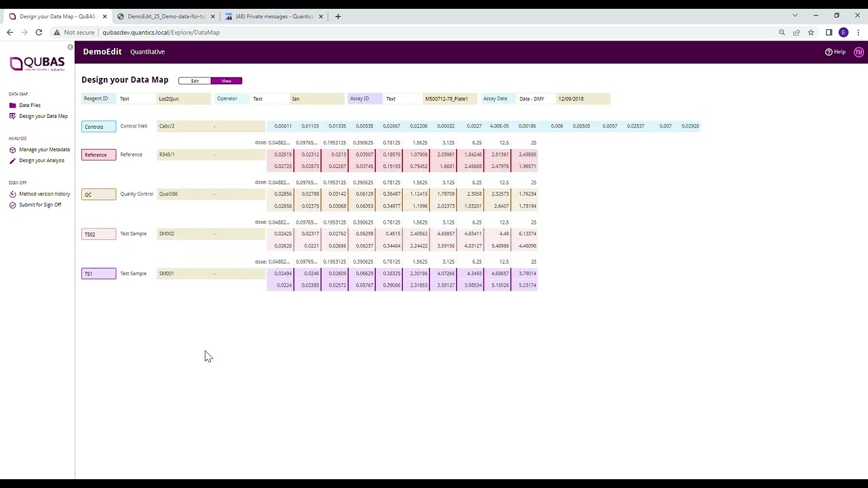Open the Data Files link

tap(30, 105)
